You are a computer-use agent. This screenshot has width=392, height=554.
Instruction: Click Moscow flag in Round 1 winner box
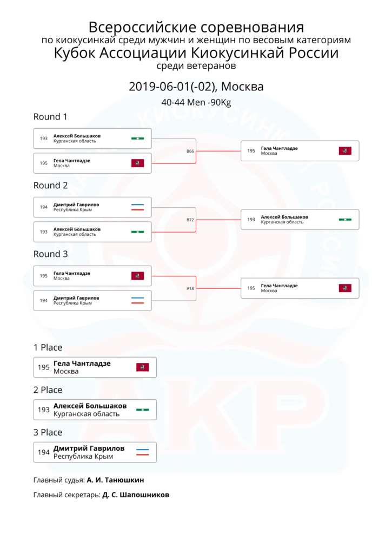345,151
